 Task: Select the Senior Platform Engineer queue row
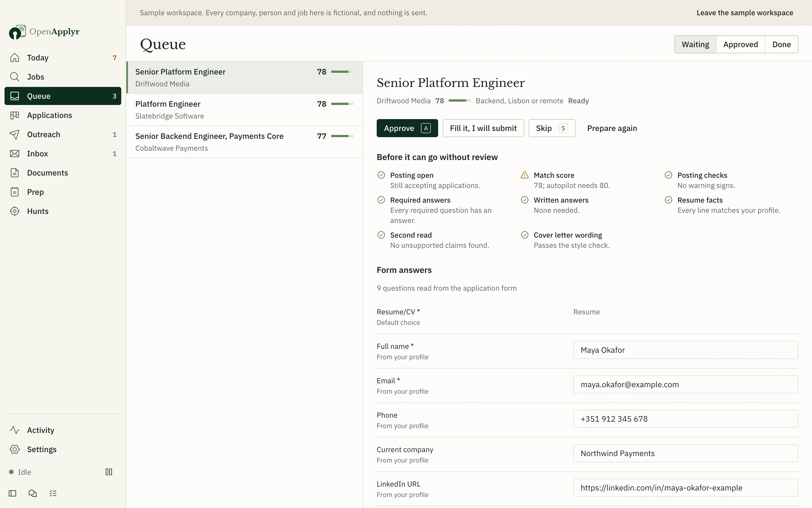[x=245, y=77]
